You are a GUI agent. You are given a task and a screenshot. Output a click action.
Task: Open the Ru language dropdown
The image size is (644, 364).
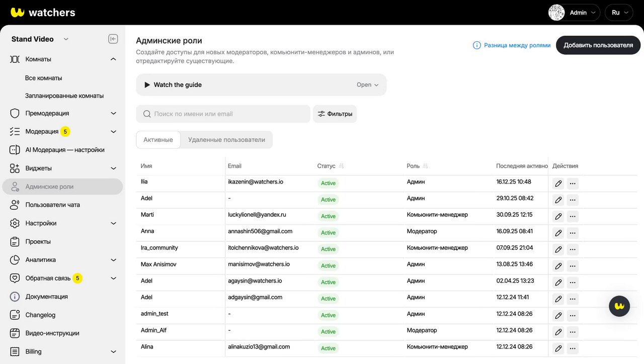click(619, 13)
